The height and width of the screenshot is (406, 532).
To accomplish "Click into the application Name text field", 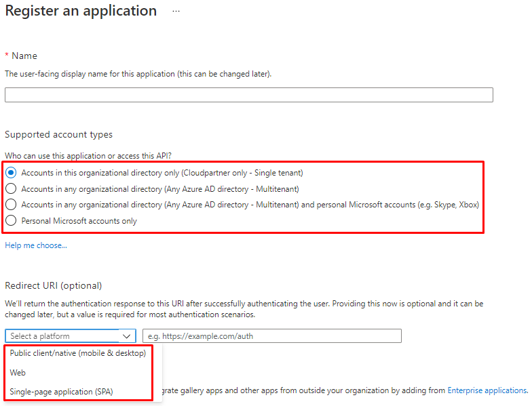I will pos(248,95).
